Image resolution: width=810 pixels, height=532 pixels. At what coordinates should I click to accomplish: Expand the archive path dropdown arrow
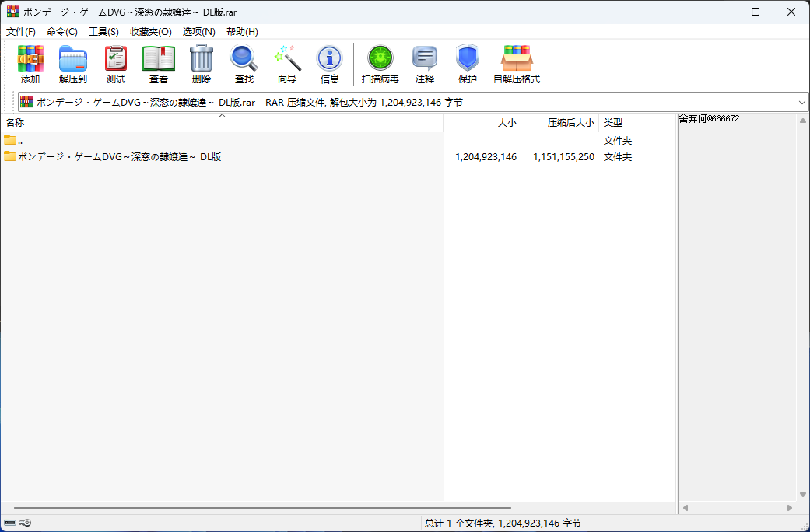coord(802,102)
